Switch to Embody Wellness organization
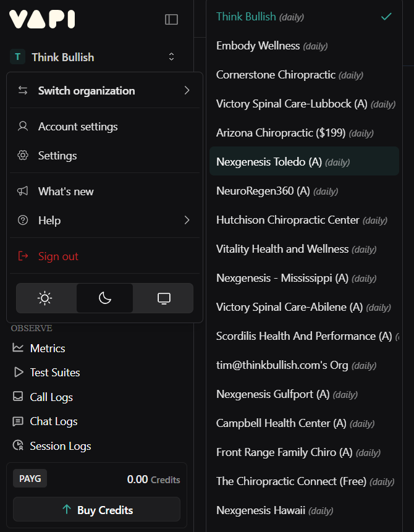414x532 pixels. [x=304, y=46]
